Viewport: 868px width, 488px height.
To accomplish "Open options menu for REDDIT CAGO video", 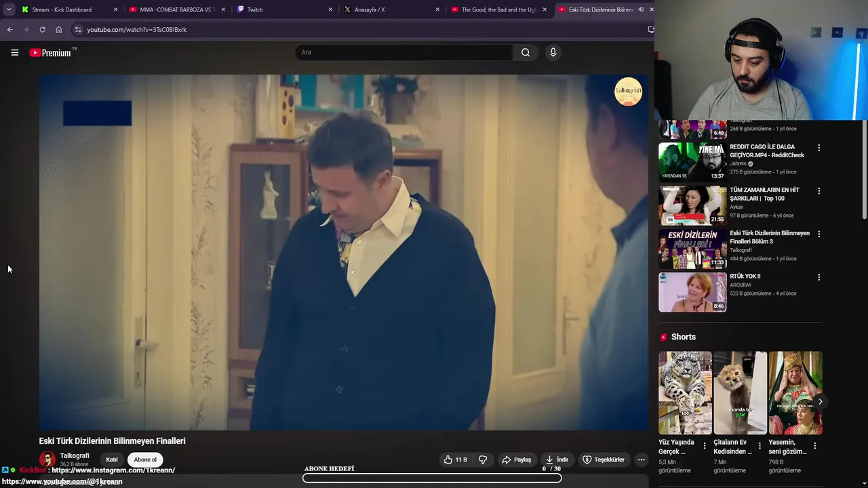I will 818,148.
